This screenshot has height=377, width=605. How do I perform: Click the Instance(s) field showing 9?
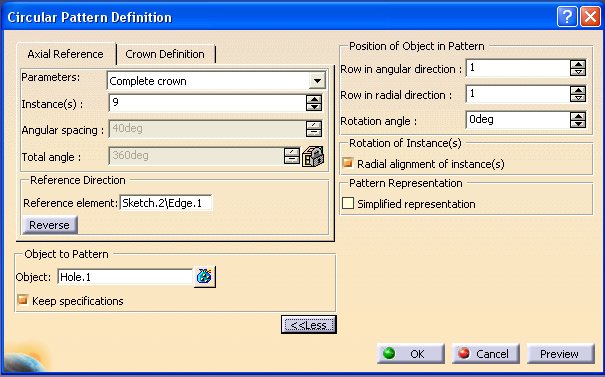[207, 103]
